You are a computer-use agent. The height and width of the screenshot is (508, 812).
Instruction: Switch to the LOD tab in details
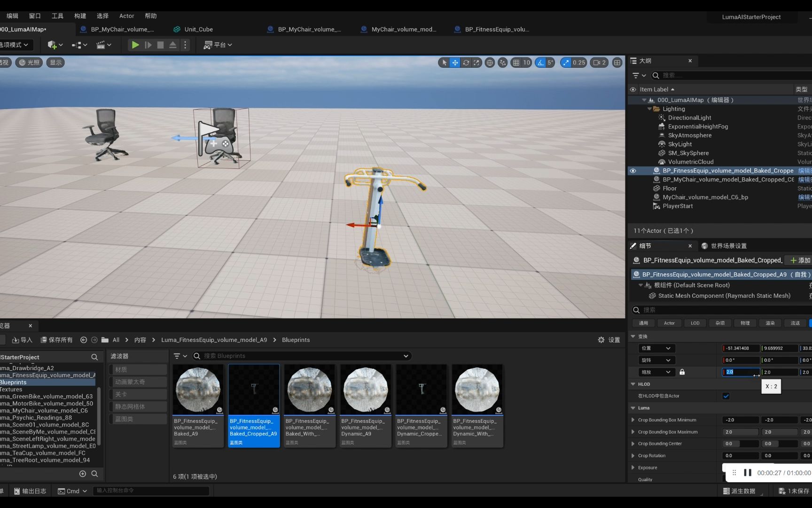tap(695, 323)
